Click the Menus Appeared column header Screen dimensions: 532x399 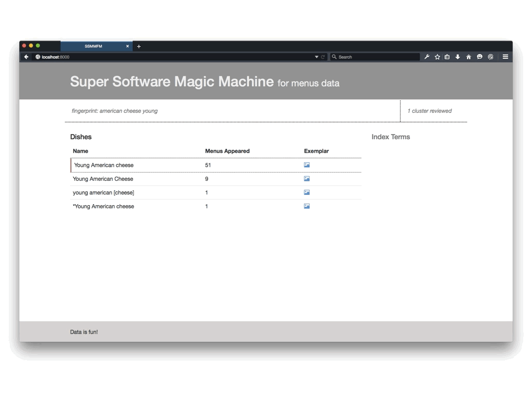pyautogui.click(x=228, y=151)
